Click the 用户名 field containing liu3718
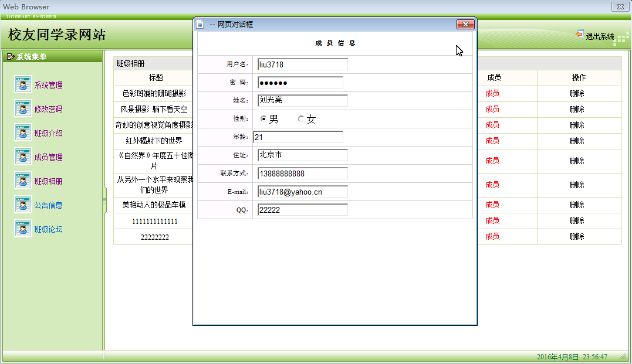The image size is (632, 364). click(303, 64)
